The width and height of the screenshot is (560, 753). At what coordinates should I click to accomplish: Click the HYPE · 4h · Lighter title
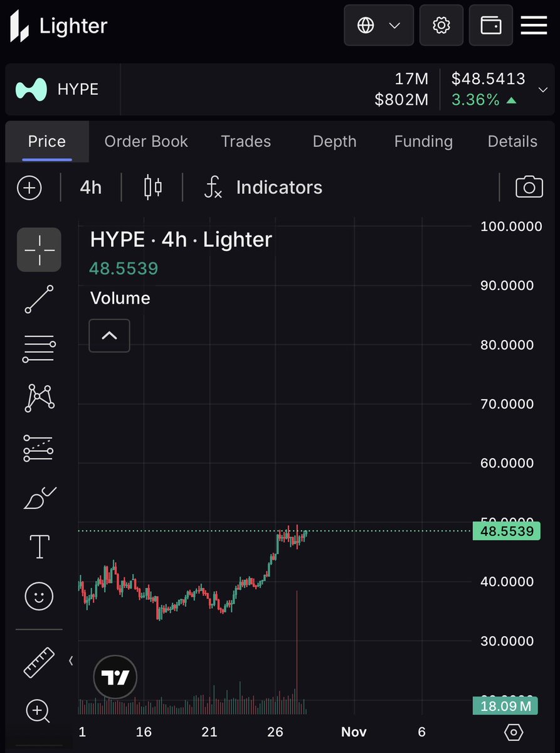pos(181,240)
